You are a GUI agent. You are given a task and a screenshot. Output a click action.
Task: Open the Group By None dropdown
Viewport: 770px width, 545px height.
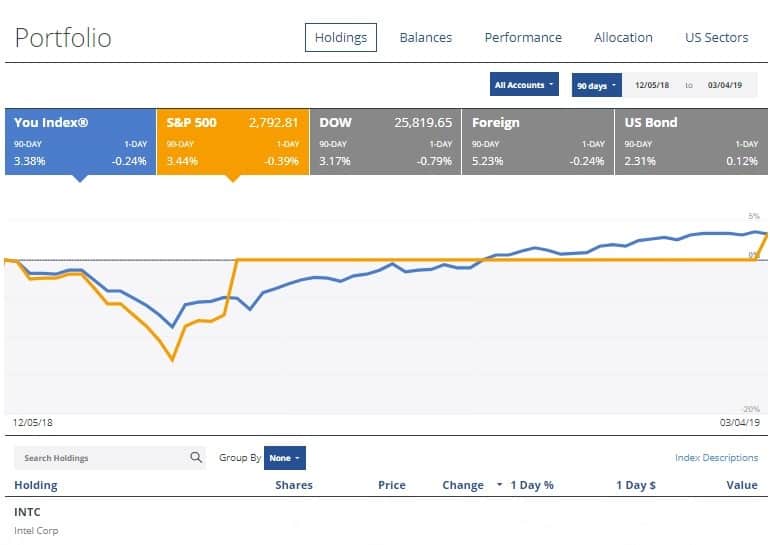tap(285, 458)
